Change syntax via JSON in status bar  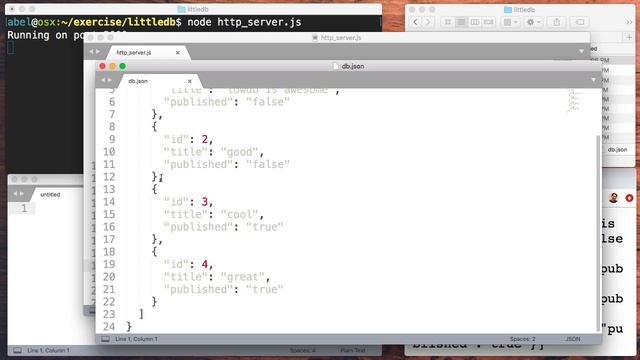[573, 339]
